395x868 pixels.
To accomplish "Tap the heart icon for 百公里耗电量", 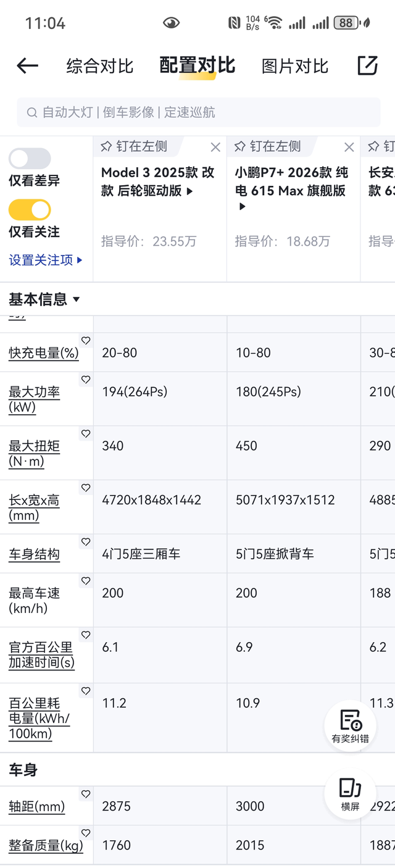I will click(x=86, y=691).
